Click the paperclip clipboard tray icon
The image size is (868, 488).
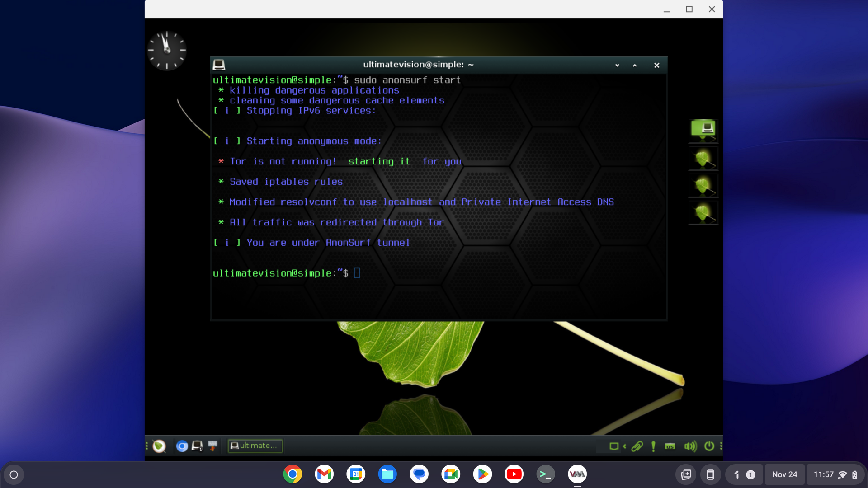click(637, 446)
